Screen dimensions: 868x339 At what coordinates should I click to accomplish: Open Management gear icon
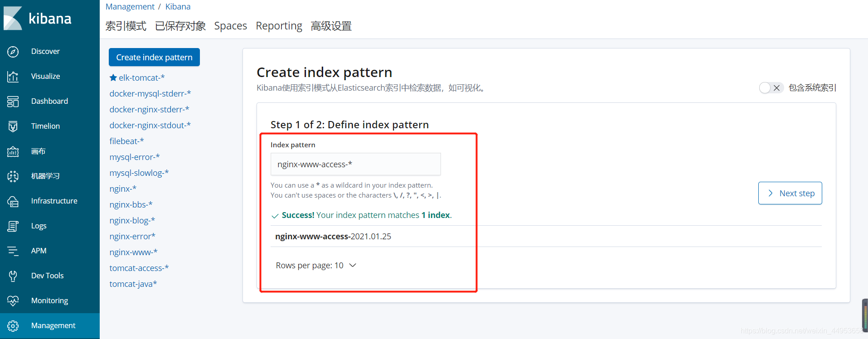[x=13, y=326]
